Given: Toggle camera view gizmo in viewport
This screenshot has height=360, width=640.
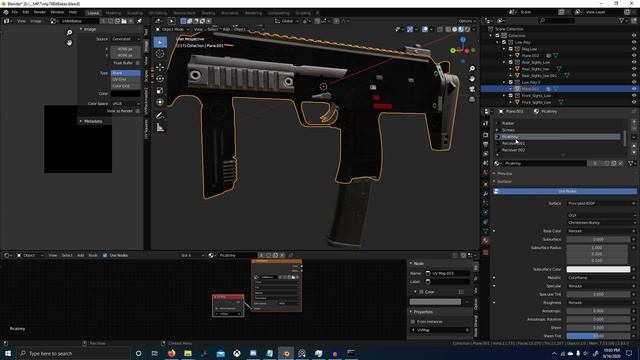Looking at the screenshot, I should click(x=472, y=89).
